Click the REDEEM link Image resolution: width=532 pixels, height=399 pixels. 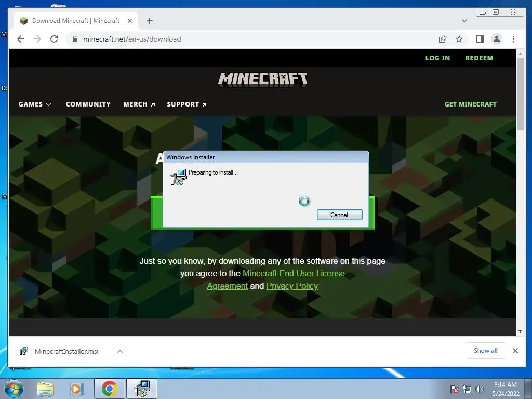(479, 58)
